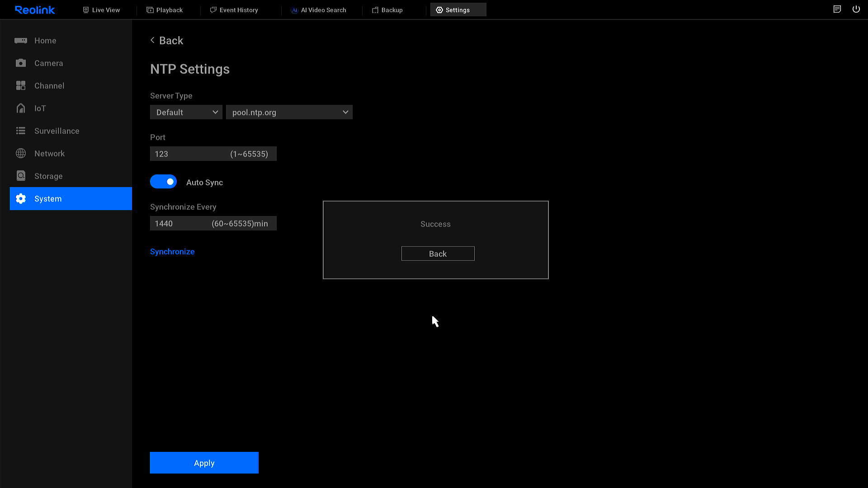Select the Storage sidebar item
The height and width of the screenshot is (488, 868).
pos(48,176)
